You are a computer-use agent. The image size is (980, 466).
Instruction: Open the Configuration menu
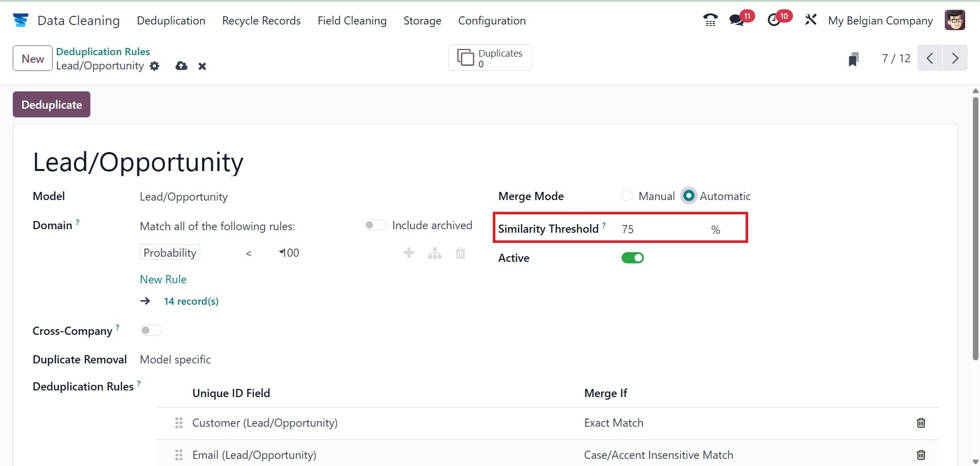click(491, 21)
